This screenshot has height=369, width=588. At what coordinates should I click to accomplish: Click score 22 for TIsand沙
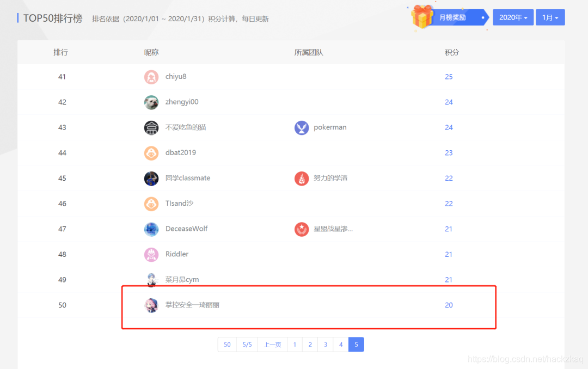click(x=449, y=204)
